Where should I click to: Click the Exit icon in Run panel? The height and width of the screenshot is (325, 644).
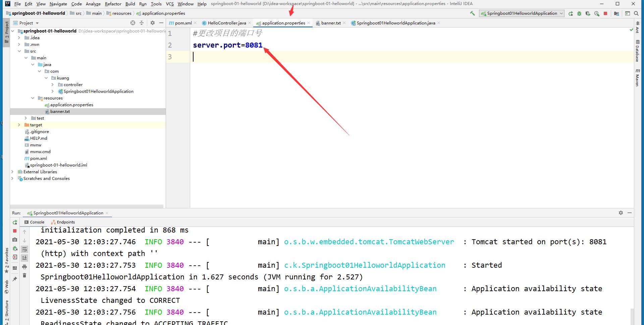[15, 257]
